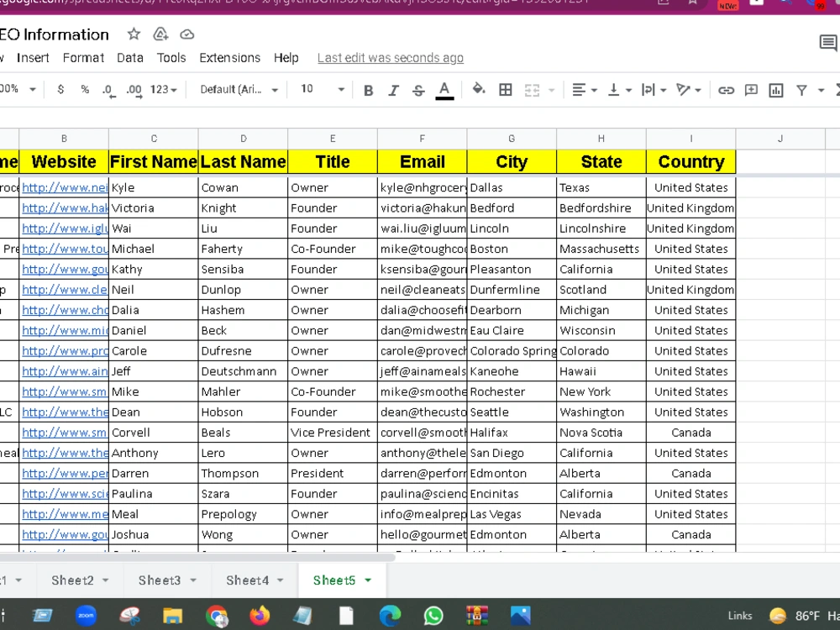This screenshot has height=630, width=840.
Task: Open Microsoft Edge from the taskbar
Action: pos(390,616)
